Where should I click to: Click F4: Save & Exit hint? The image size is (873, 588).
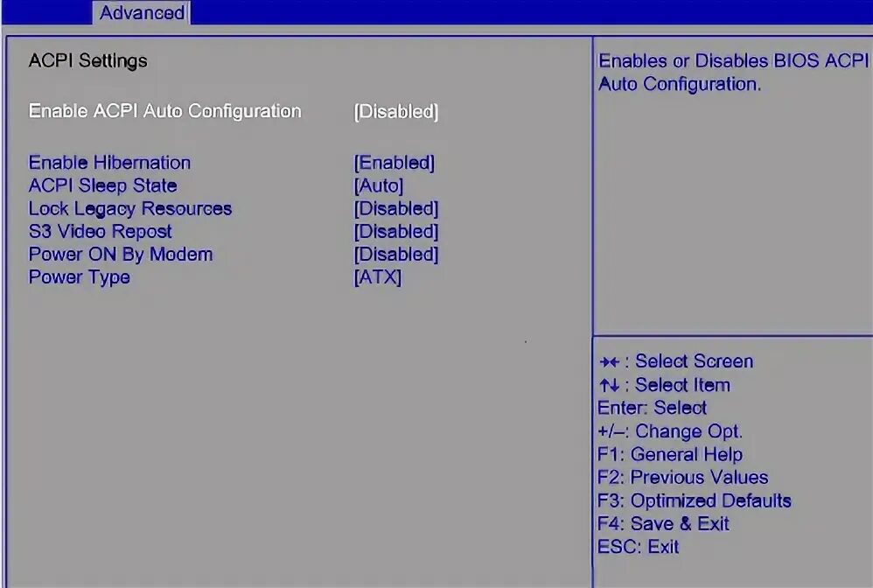coord(663,523)
